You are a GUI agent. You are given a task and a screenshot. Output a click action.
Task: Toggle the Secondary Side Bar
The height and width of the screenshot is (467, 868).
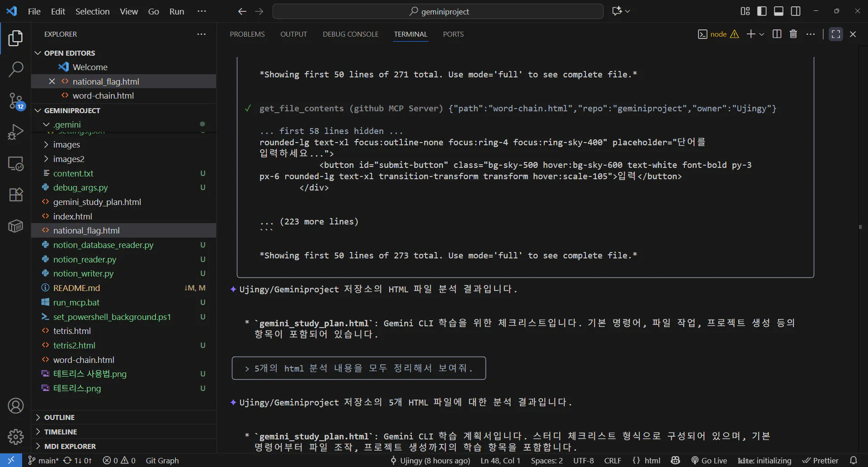click(x=796, y=11)
